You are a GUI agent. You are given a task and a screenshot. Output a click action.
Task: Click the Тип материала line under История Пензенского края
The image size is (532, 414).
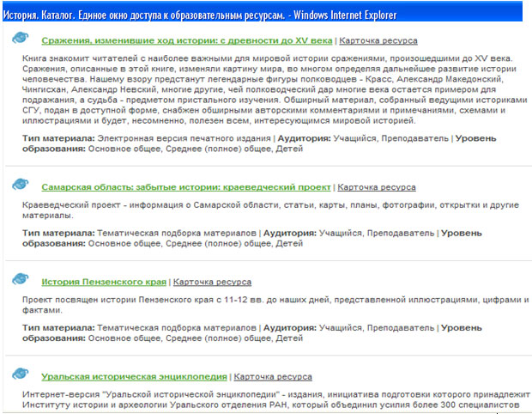[172, 327]
